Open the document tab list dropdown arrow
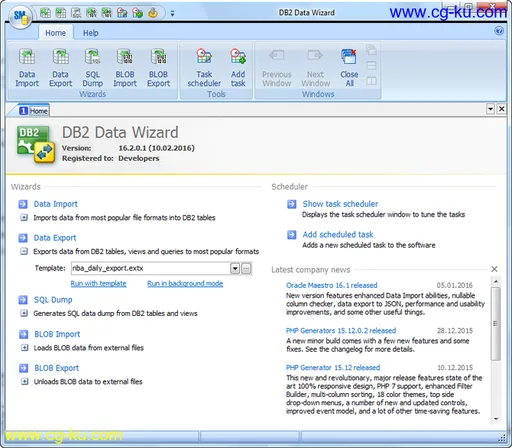This screenshot has width=512, height=448. (490, 109)
